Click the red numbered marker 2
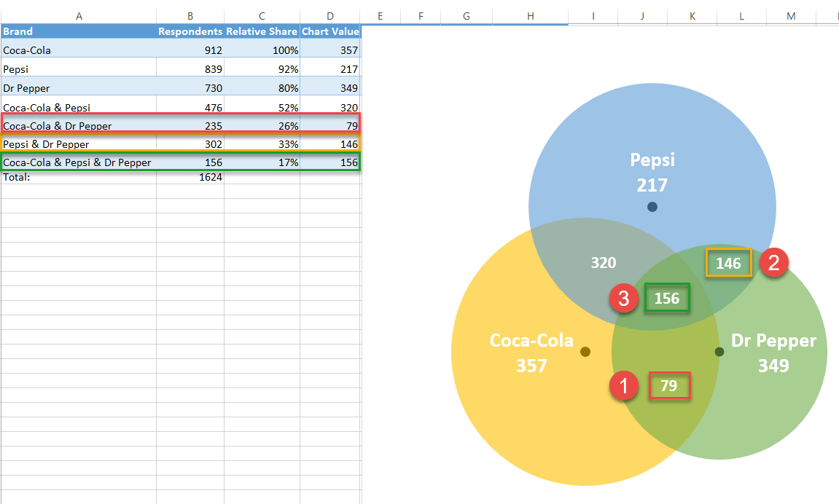839x504 pixels. [x=773, y=262]
